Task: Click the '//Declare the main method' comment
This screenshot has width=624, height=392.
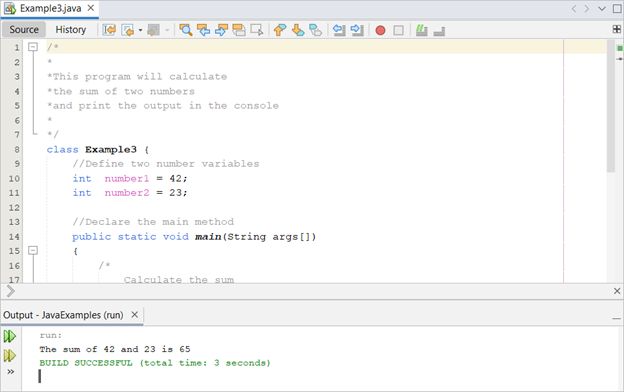Action: (x=153, y=222)
